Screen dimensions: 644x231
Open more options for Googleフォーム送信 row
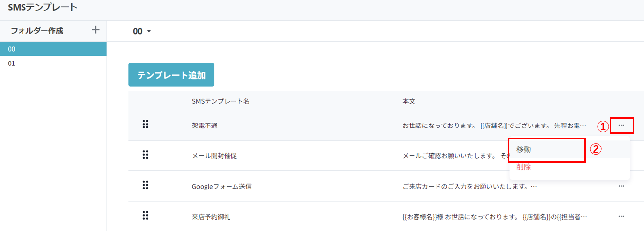[x=621, y=186]
